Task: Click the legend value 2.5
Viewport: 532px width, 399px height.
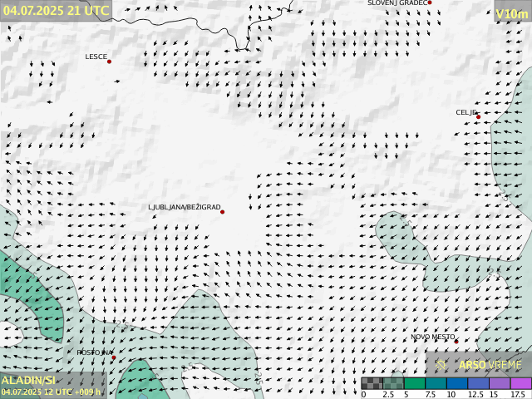Action: (388, 394)
